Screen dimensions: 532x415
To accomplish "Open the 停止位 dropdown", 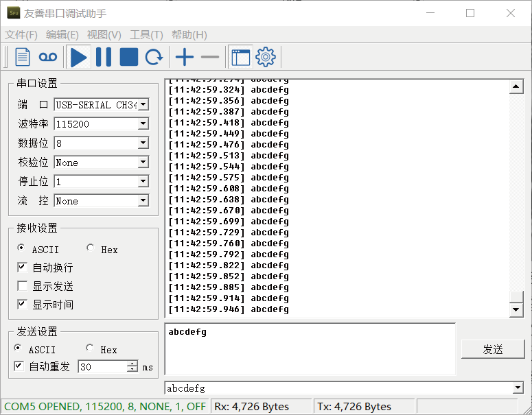I will [143, 181].
